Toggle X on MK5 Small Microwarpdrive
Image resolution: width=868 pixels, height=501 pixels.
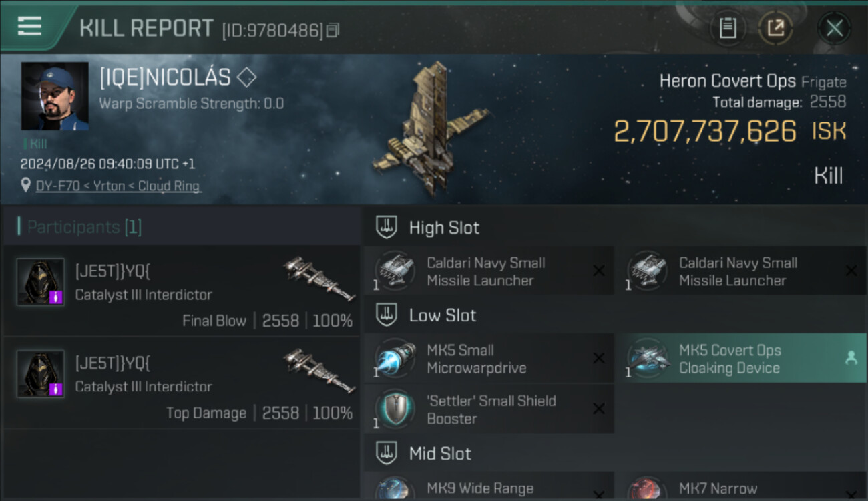599,358
